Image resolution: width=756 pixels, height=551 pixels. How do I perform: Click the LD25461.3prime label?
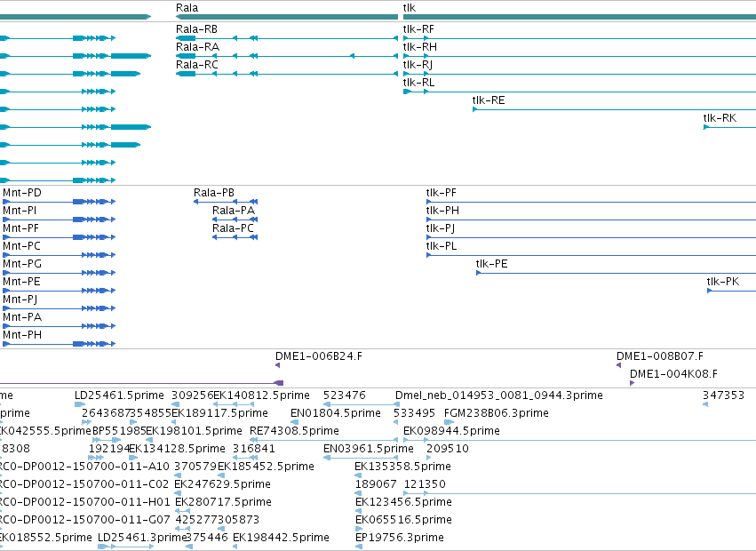pos(142,539)
